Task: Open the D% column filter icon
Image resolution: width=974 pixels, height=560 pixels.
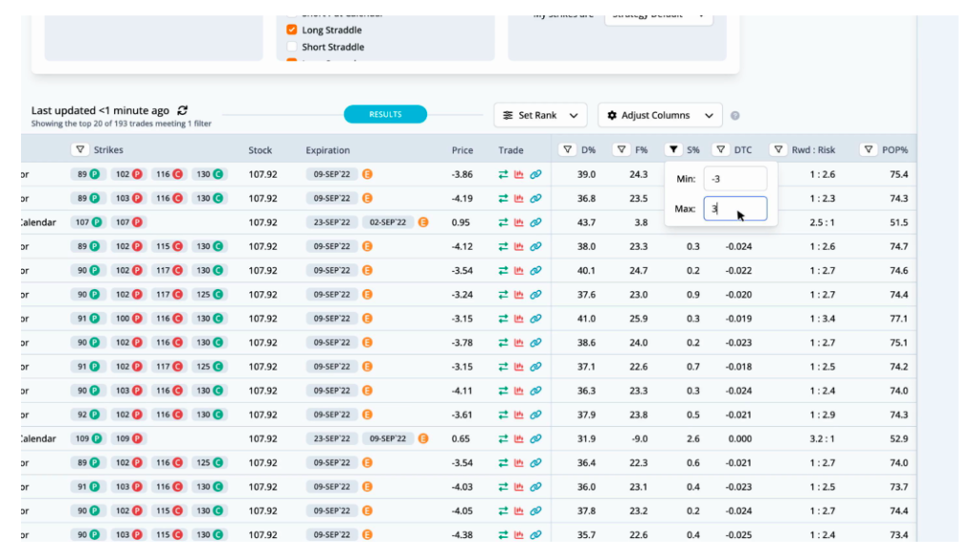Action: [567, 149]
